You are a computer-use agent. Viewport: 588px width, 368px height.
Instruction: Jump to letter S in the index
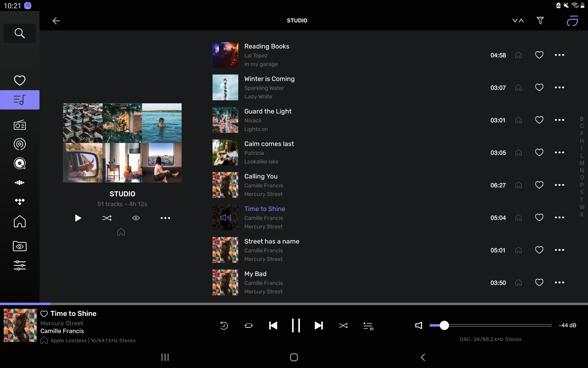(x=582, y=192)
